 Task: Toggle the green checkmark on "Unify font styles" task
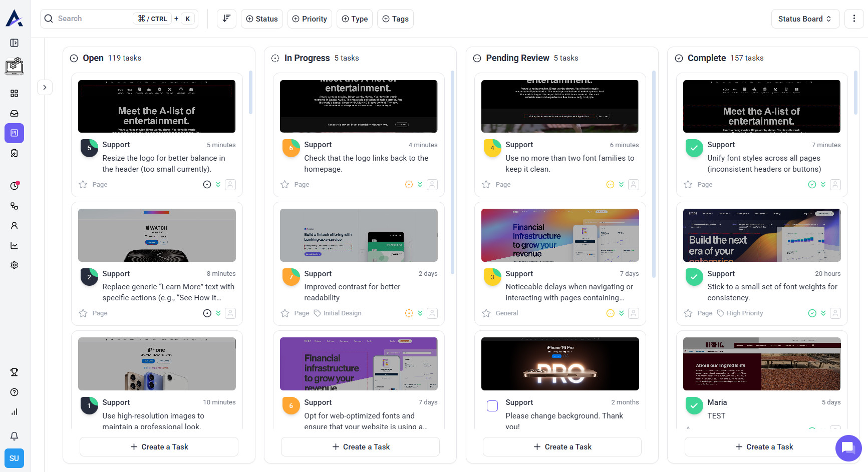click(694, 148)
